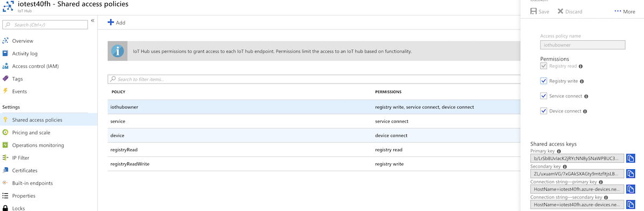Click the Shared access policies key icon
Screen dimensions: 644x211
5,120
